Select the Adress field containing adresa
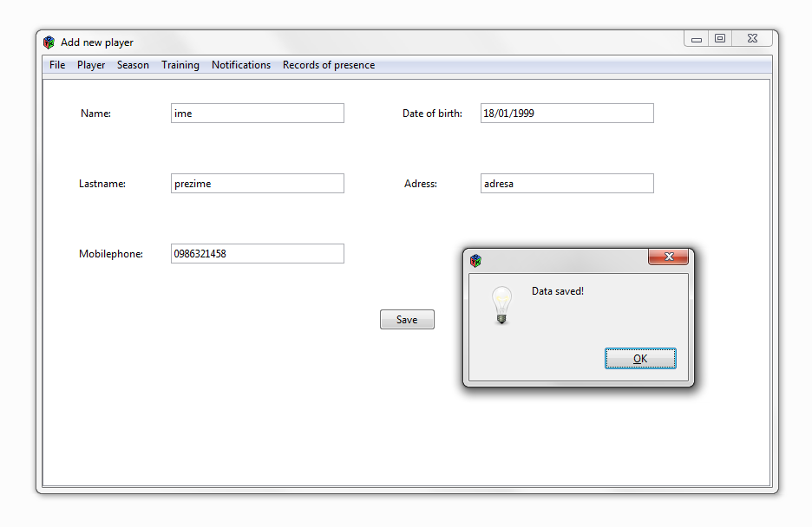This screenshot has height=527, width=812. (566, 183)
